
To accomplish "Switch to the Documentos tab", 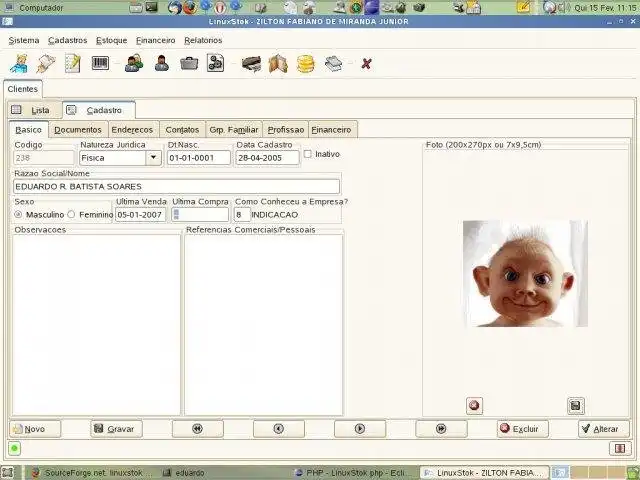I will click(x=78, y=130).
